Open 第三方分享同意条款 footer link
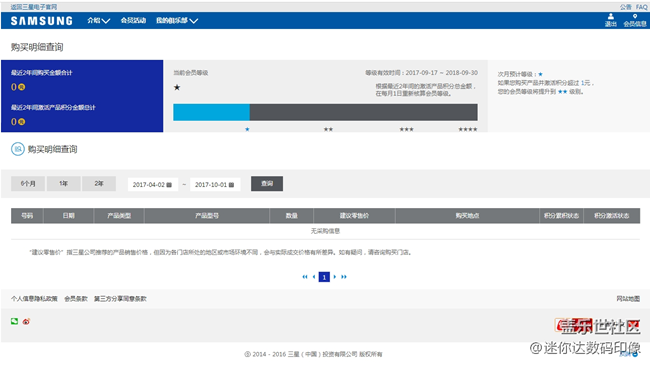 click(x=120, y=298)
